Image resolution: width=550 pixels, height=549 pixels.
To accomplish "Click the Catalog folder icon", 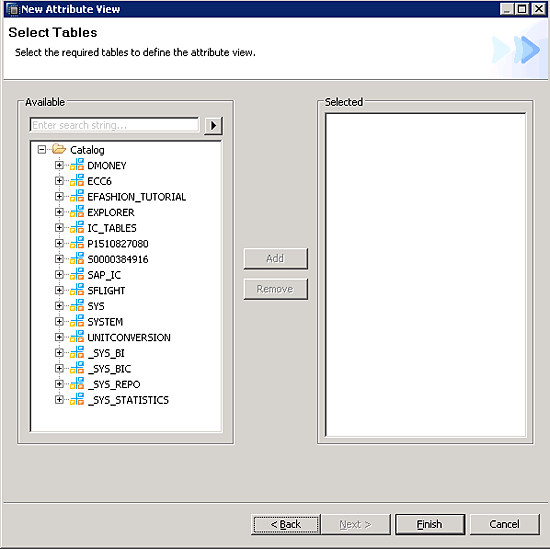I will pyautogui.click(x=59, y=149).
